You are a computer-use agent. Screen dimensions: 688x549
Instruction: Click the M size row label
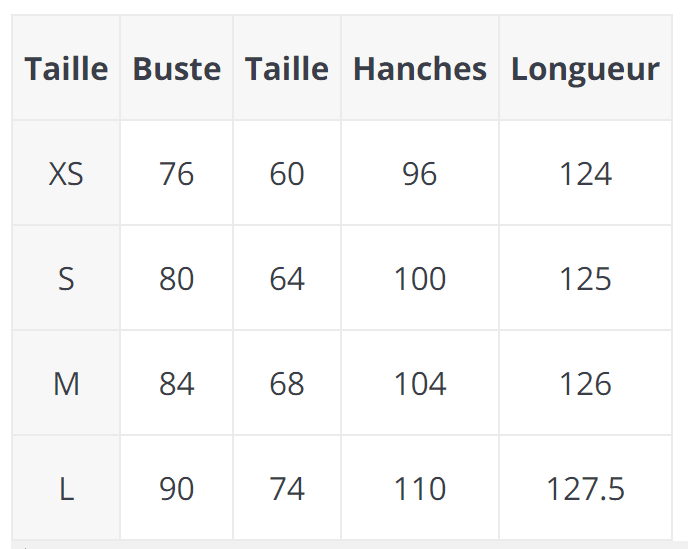[66, 384]
